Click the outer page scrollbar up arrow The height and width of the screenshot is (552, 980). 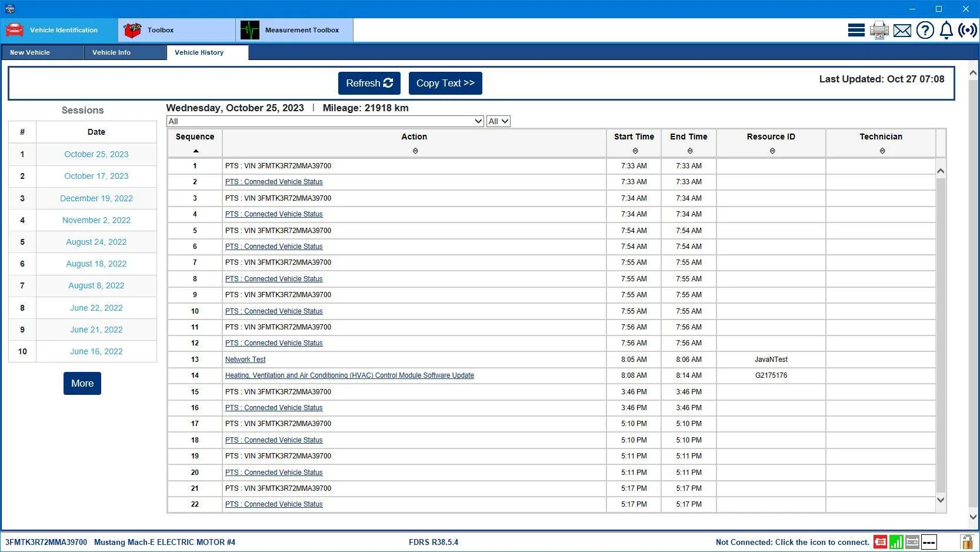point(973,72)
